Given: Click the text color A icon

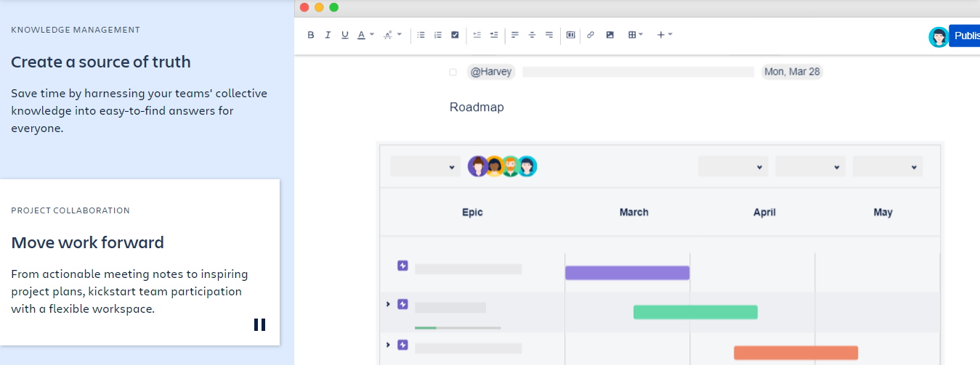Looking at the screenshot, I should point(362,35).
